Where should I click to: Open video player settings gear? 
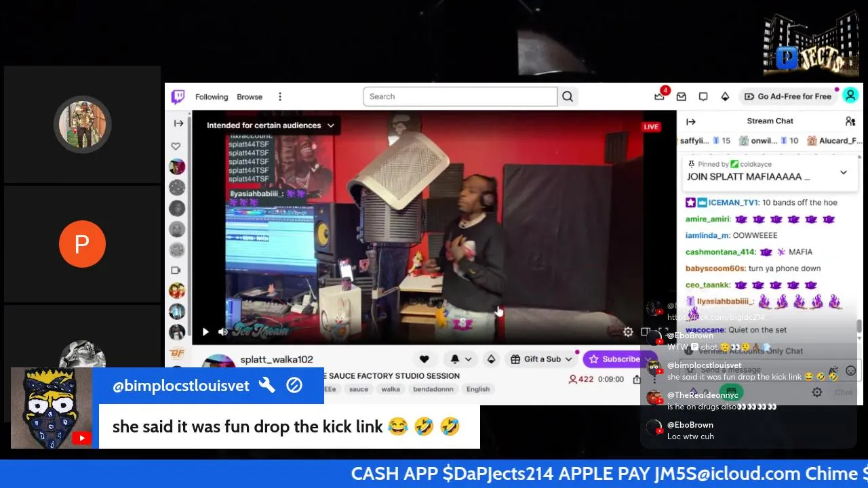pos(628,332)
